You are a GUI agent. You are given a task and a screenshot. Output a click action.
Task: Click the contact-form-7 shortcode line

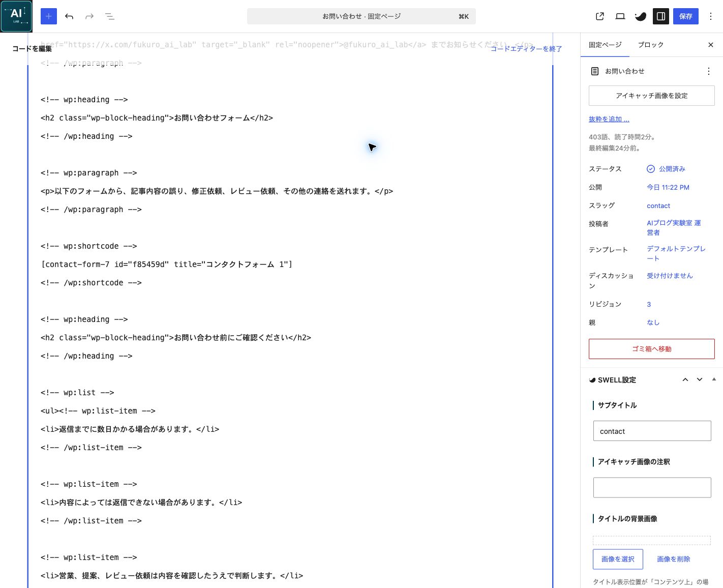coord(167,264)
